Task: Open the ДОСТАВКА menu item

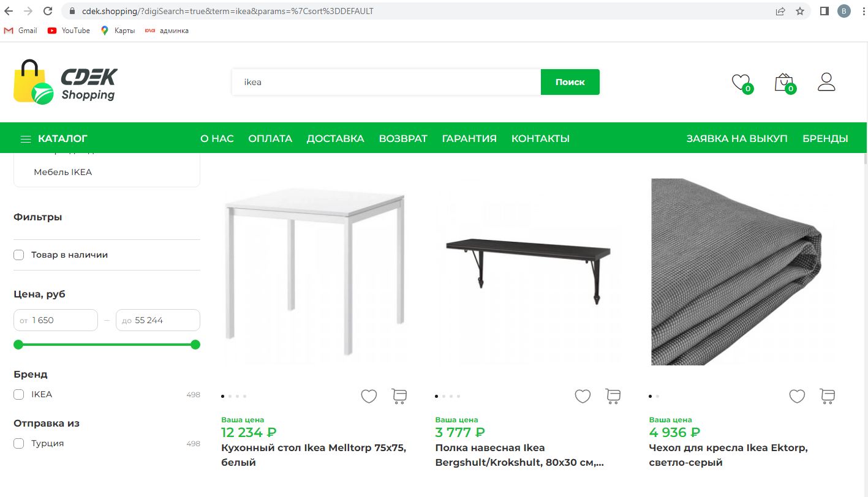Action: pyautogui.click(x=335, y=139)
